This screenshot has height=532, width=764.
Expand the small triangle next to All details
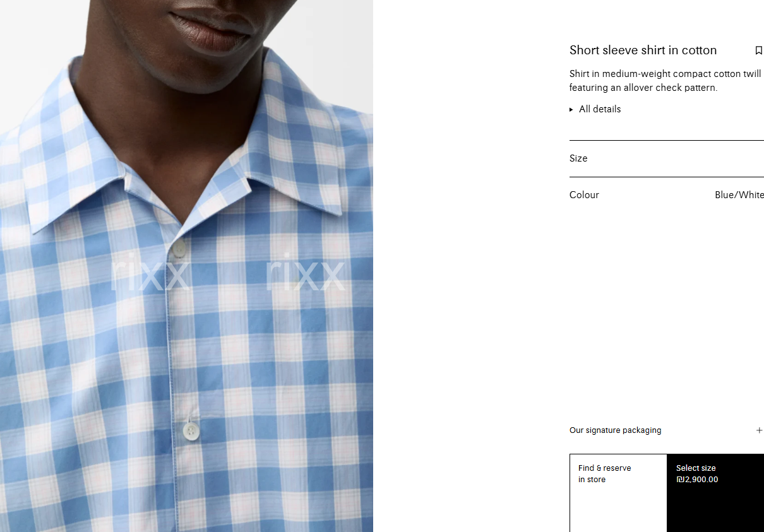(x=571, y=109)
